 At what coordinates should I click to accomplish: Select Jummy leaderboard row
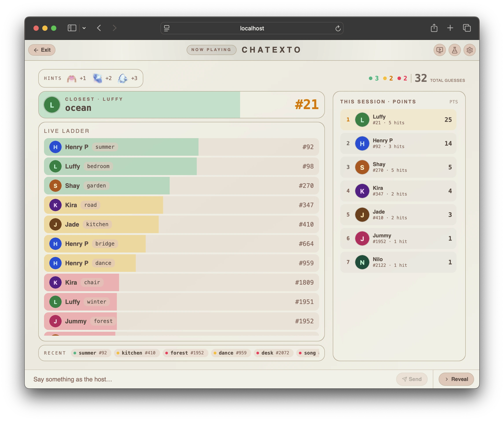pyautogui.click(x=398, y=238)
